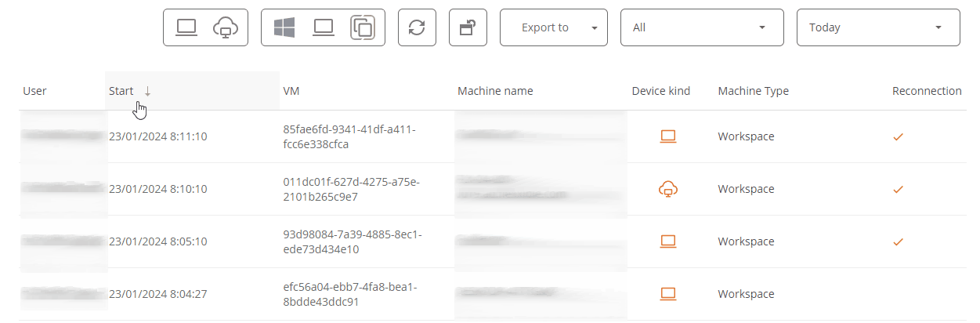980x323 pixels.
Task: Open the Today date range dropdown
Action: point(878,27)
